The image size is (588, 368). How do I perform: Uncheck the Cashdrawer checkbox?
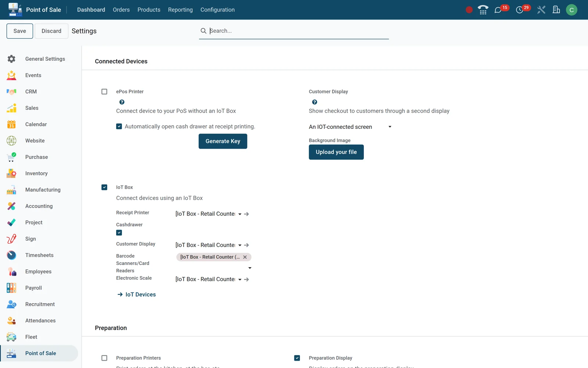point(119,233)
